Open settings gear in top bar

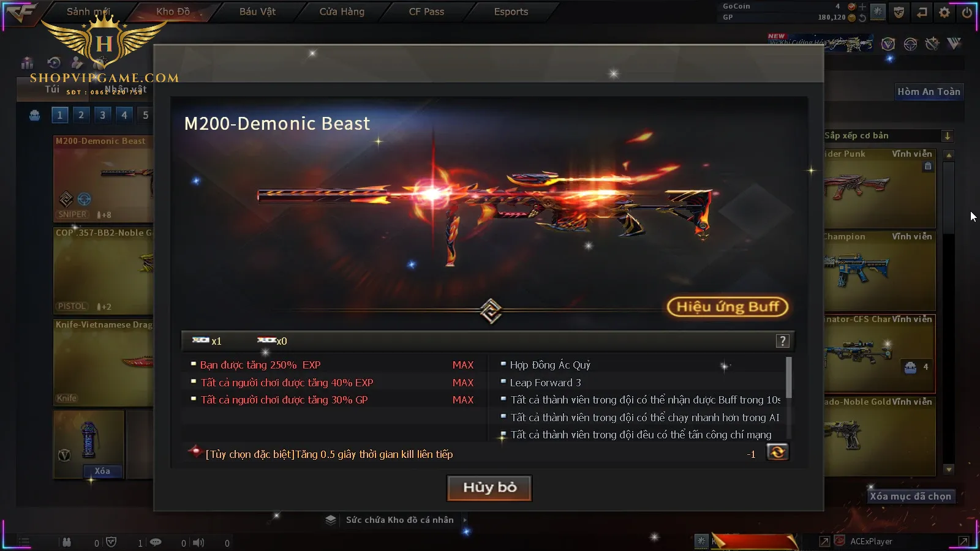[x=944, y=12]
